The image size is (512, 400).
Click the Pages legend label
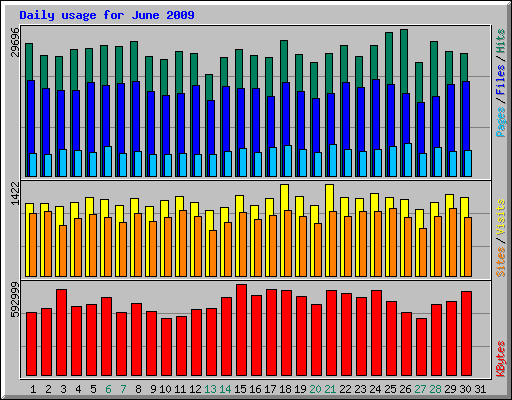500,122
